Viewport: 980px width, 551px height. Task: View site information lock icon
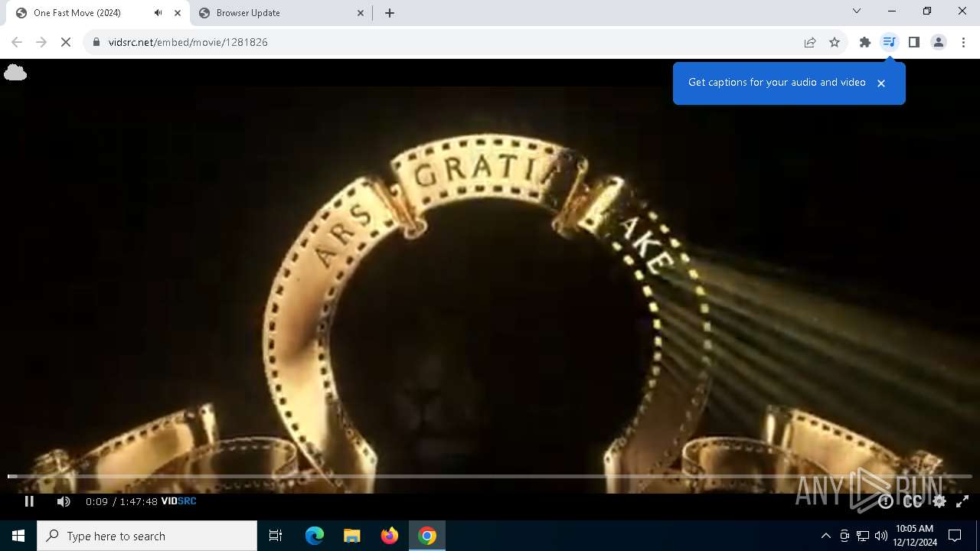(x=96, y=42)
